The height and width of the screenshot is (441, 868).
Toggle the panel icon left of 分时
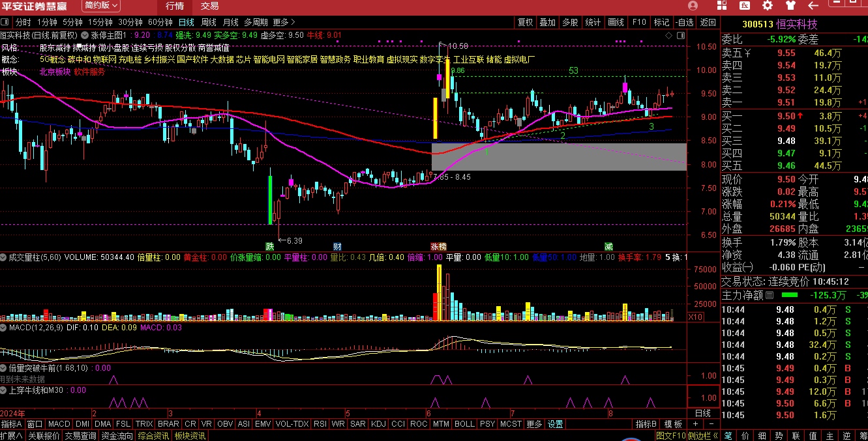point(5,22)
